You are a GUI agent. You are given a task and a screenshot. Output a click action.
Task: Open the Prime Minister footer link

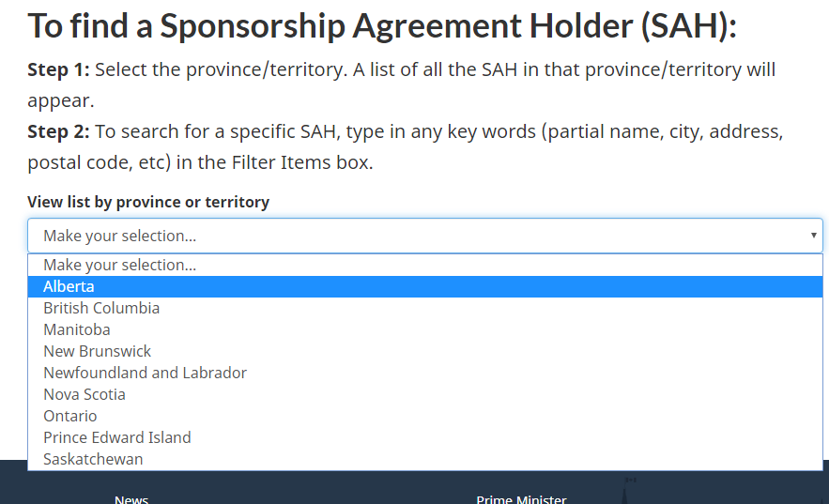click(x=521, y=498)
